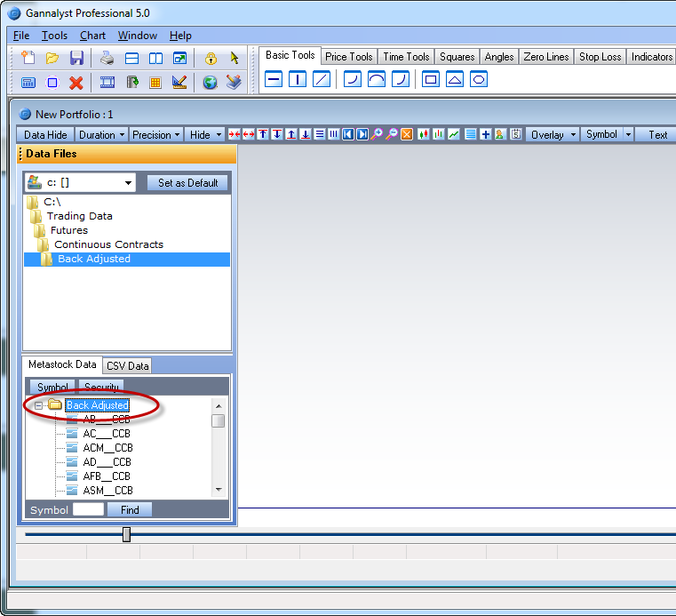
Task: Collapse the Back Adjusted tree node
Action: pyautogui.click(x=38, y=405)
